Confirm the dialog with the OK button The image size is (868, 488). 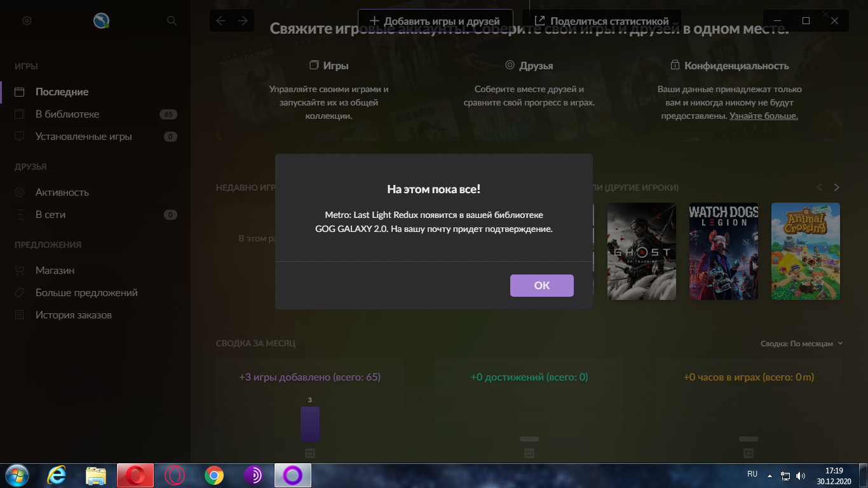(542, 285)
